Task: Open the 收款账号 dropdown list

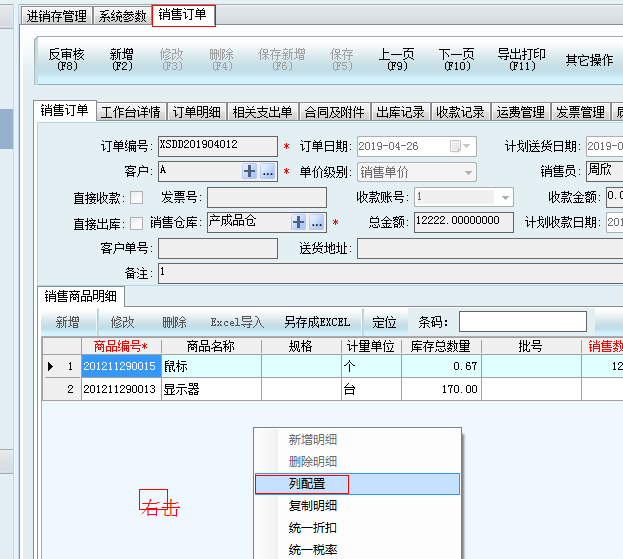Action: coord(505,197)
